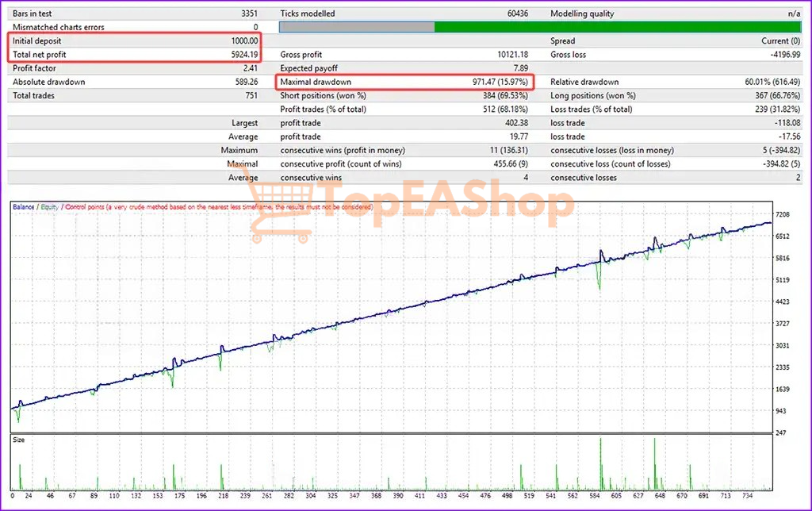
Task: Click the Balance legend label on chart
Action: tap(24, 207)
